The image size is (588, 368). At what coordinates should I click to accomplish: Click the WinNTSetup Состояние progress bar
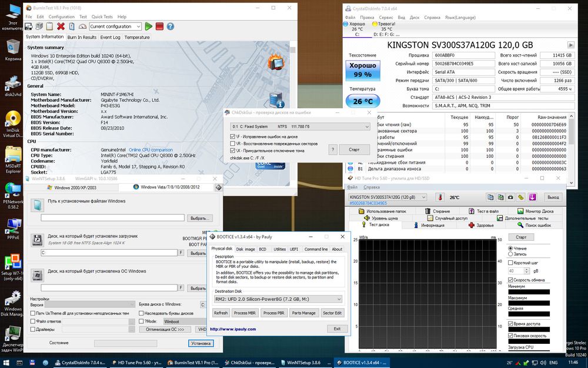tap(125, 343)
